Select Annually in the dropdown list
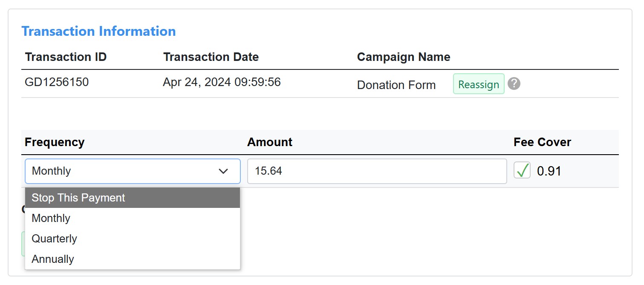 [x=133, y=259]
